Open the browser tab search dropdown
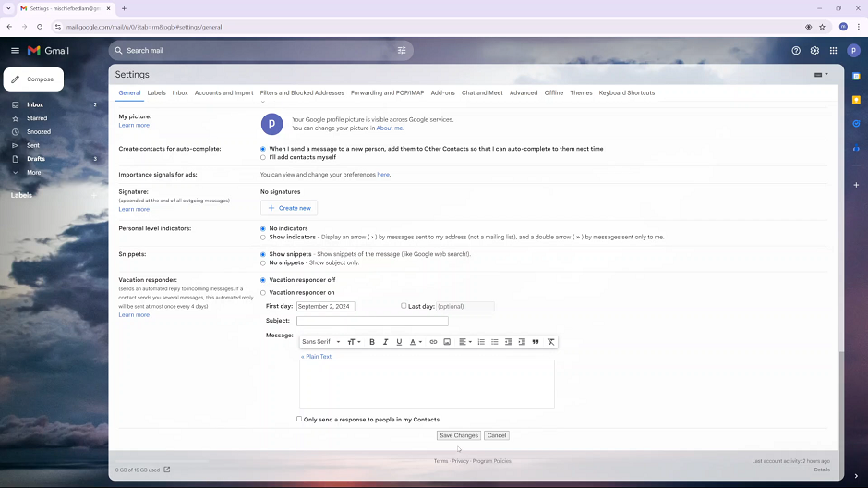 tap(8, 8)
